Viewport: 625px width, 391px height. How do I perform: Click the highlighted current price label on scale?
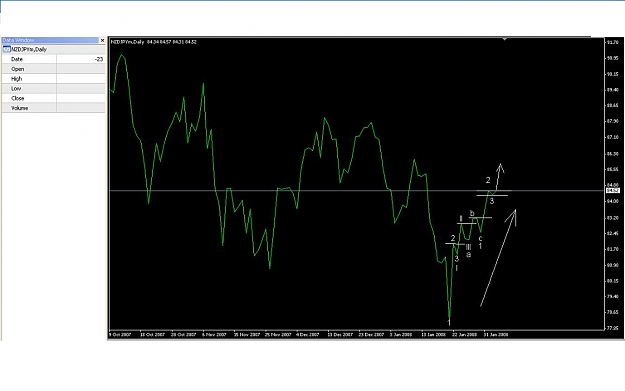tap(612, 191)
